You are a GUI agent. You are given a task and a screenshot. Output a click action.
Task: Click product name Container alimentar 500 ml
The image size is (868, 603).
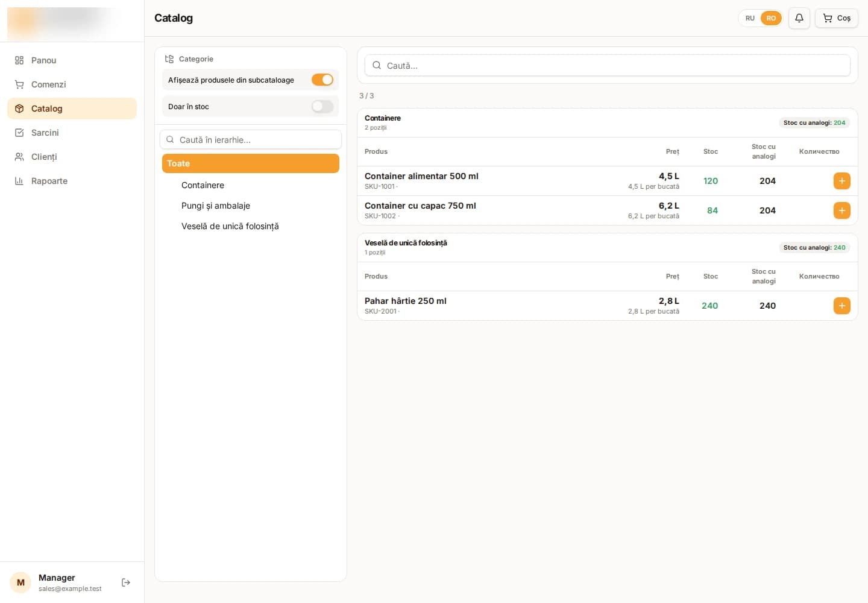(x=421, y=176)
